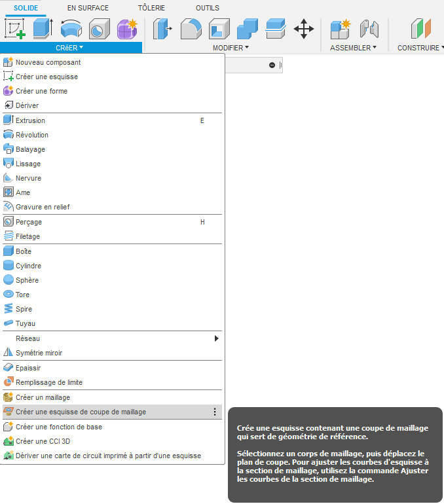The image size is (444, 504).
Task: Select the Press Pull icon in the Modifier group
Action: coord(162,29)
